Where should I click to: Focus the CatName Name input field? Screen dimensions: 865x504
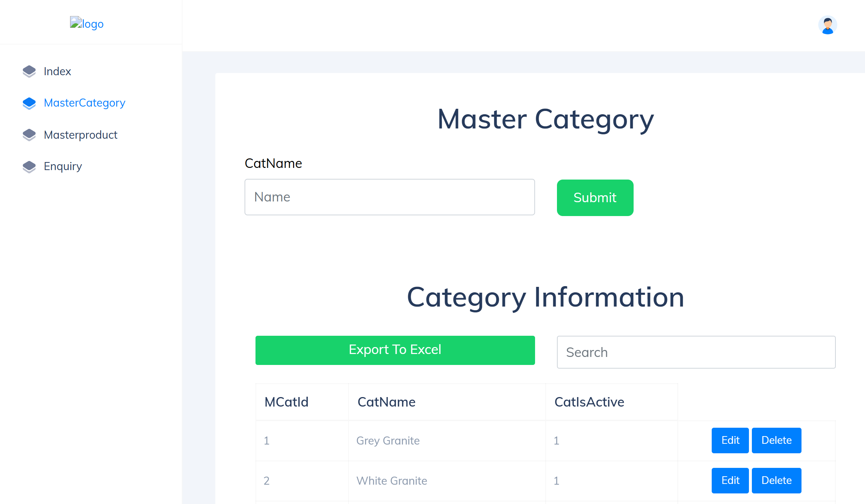(389, 197)
